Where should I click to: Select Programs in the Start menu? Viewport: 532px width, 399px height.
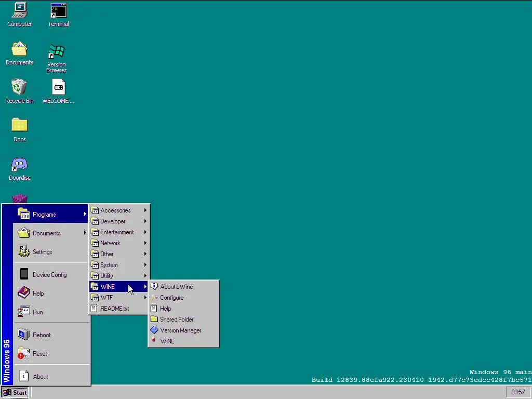click(x=50, y=214)
